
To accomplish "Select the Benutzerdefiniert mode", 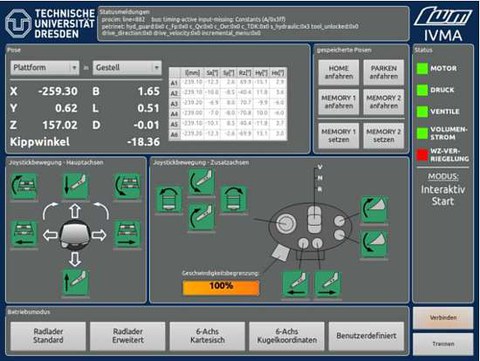I will [x=366, y=336].
